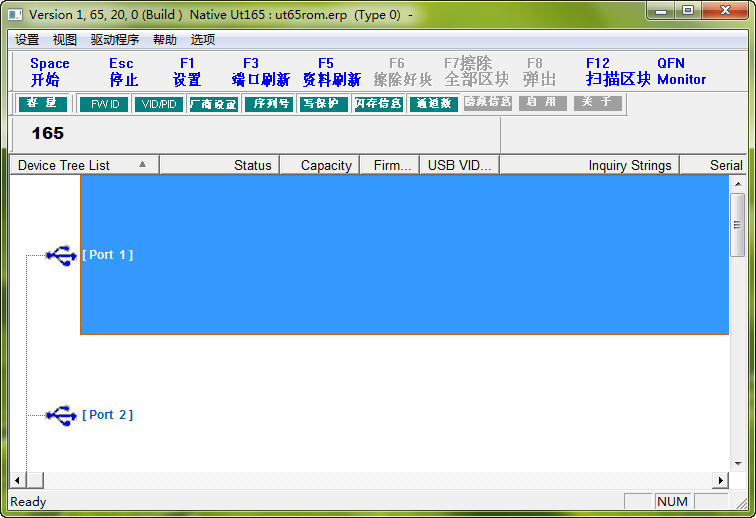
Task: Refresh ports with F3 端口刷新
Action: click(x=260, y=71)
